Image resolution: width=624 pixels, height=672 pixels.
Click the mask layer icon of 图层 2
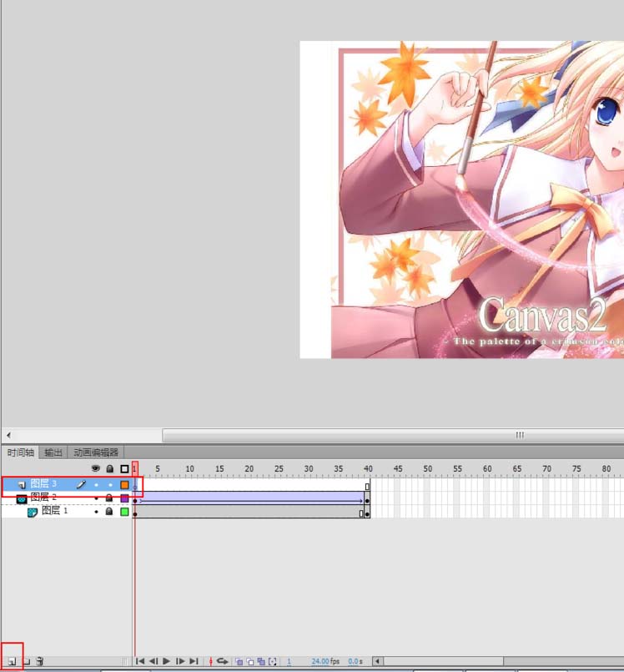22,499
